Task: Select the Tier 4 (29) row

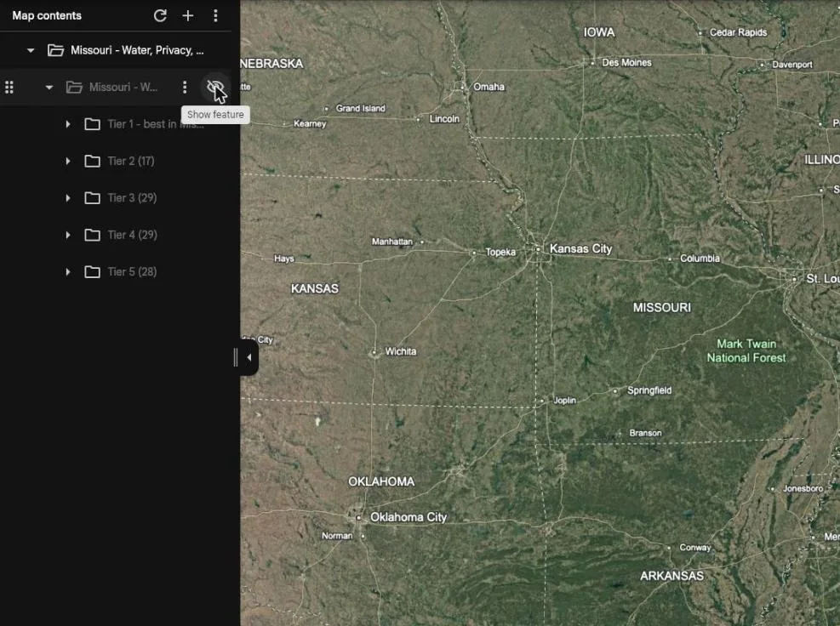Action: [x=116, y=235]
